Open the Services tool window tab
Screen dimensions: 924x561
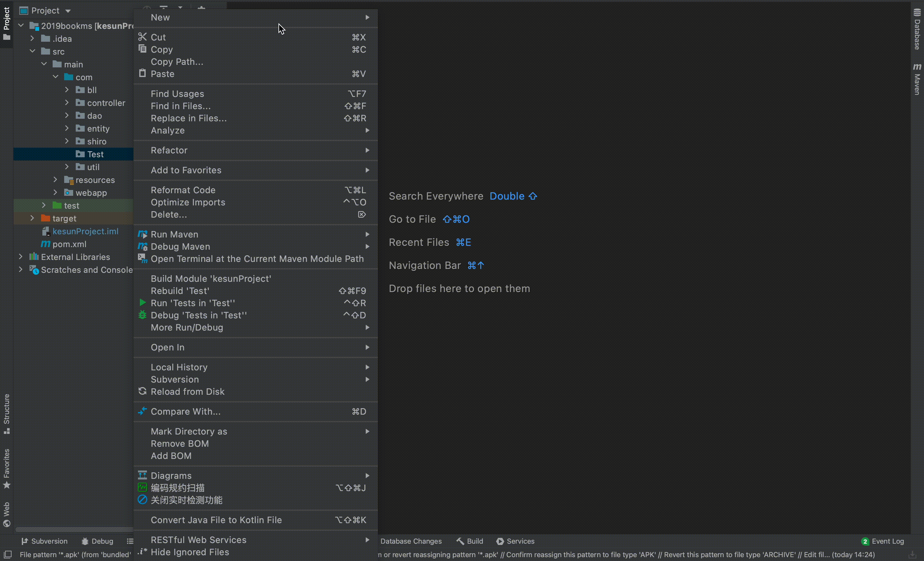click(515, 541)
